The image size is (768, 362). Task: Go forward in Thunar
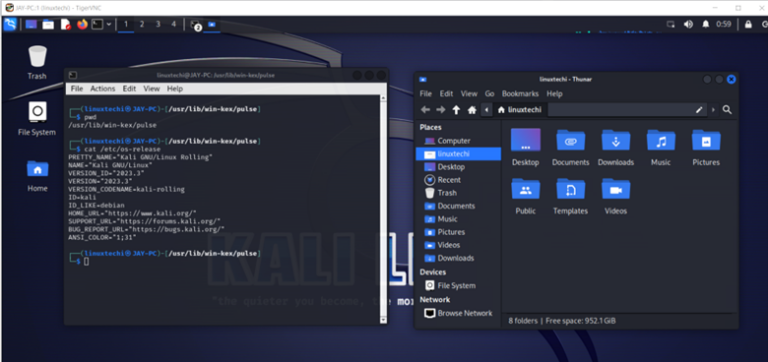pos(441,110)
